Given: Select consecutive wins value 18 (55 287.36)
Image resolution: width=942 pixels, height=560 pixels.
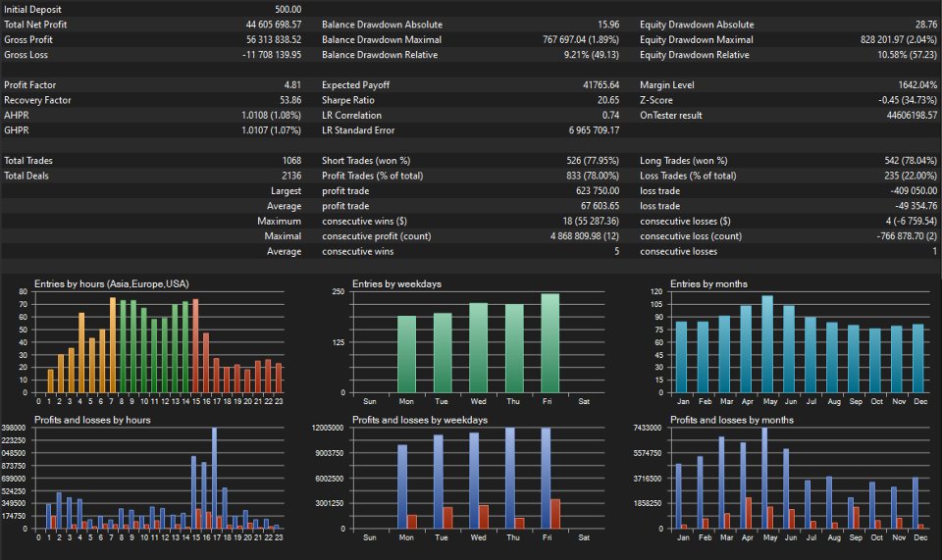Looking at the screenshot, I should (x=591, y=222).
